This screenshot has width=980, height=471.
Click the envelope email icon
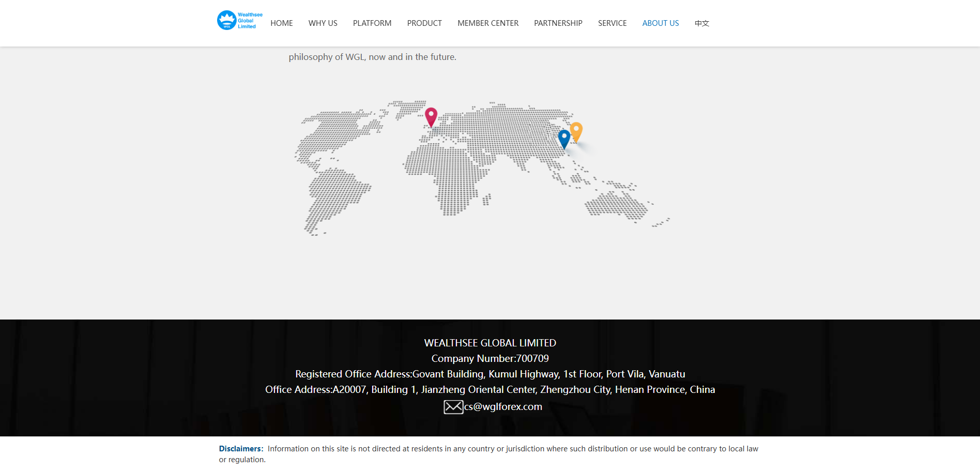[x=453, y=407]
